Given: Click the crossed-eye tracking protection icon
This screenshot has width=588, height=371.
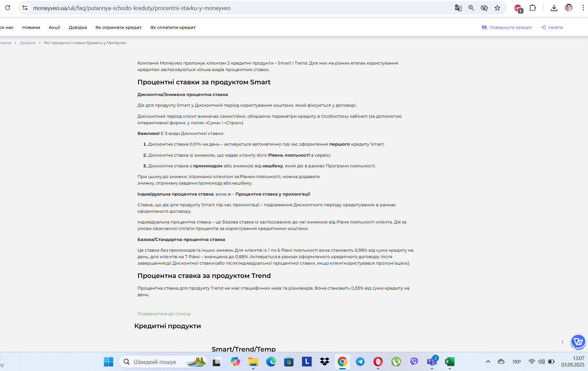Looking at the screenshot, I should 484,8.
